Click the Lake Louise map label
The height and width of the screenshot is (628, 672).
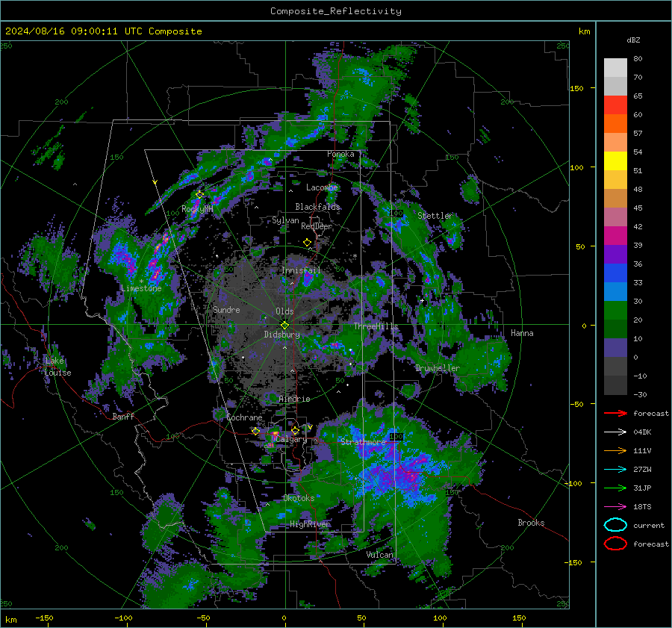(x=58, y=367)
